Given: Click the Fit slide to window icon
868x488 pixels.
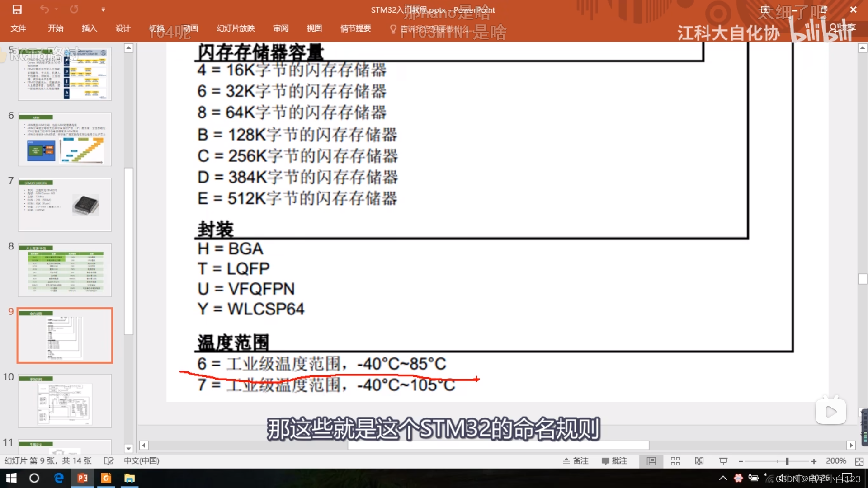Looking at the screenshot, I should point(859,461).
